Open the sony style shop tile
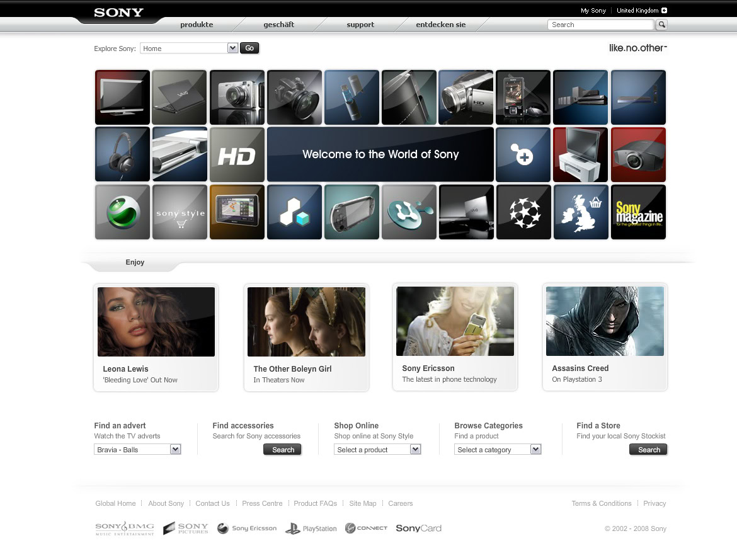The image size is (737, 560). tap(180, 212)
